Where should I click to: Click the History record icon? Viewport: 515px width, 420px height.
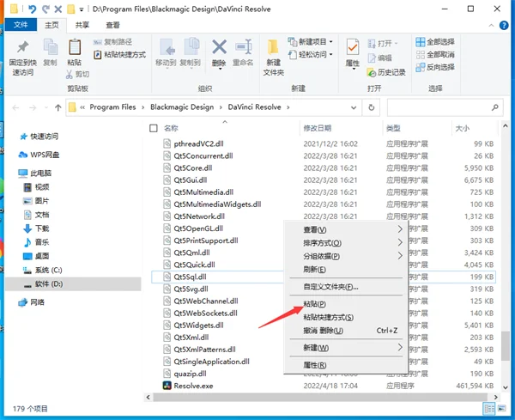click(371, 72)
